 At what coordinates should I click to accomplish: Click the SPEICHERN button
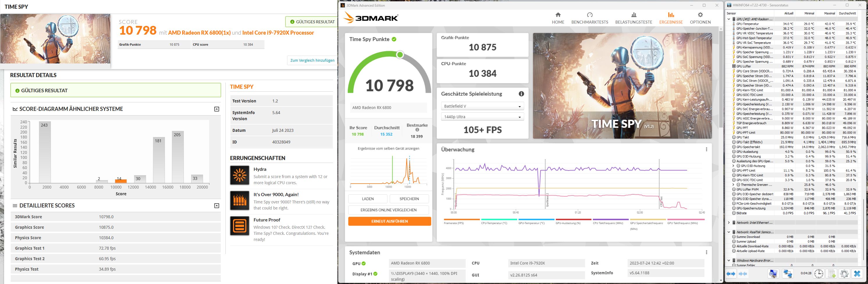pos(409,199)
